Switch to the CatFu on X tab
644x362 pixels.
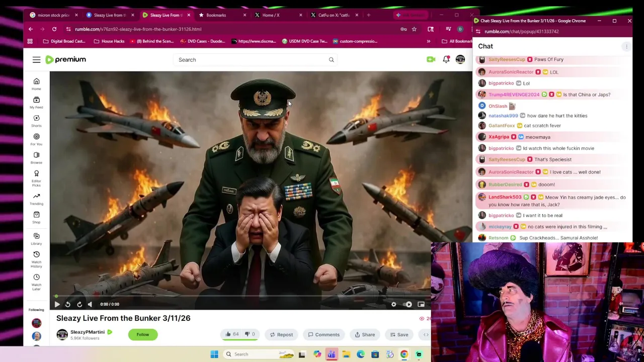click(332, 15)
